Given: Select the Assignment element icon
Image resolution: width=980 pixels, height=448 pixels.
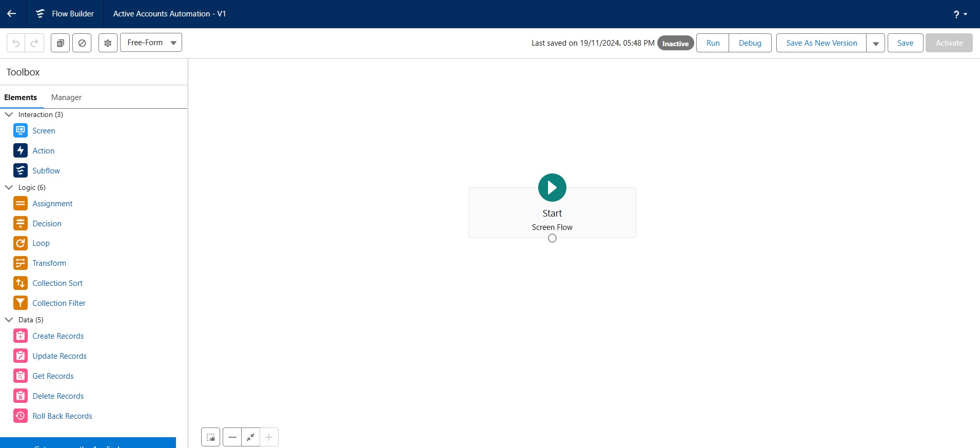Looking at the screenshot, I should tap(21, 204).
